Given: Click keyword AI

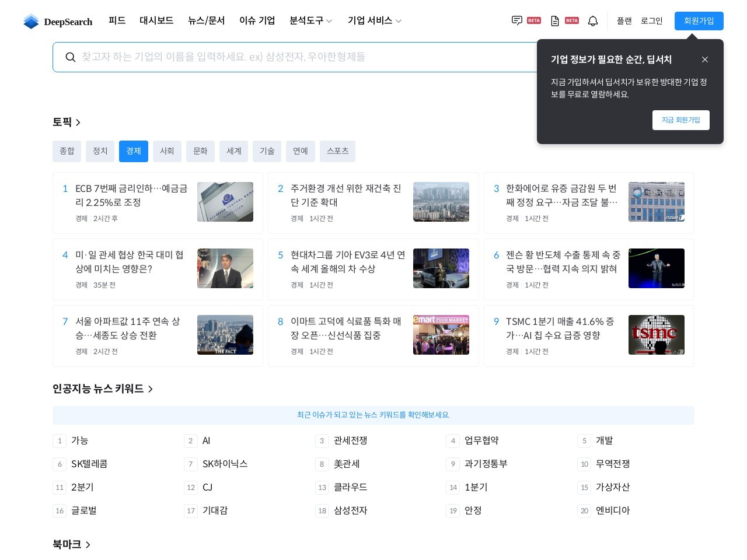Looking at the screenshot, I should point(206,441).
